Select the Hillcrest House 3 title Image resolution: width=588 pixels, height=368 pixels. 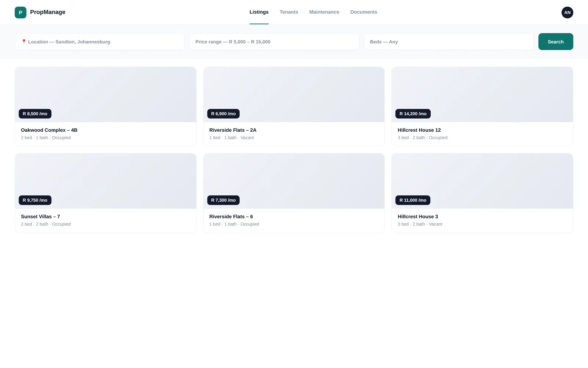click(x=418, y=216)
